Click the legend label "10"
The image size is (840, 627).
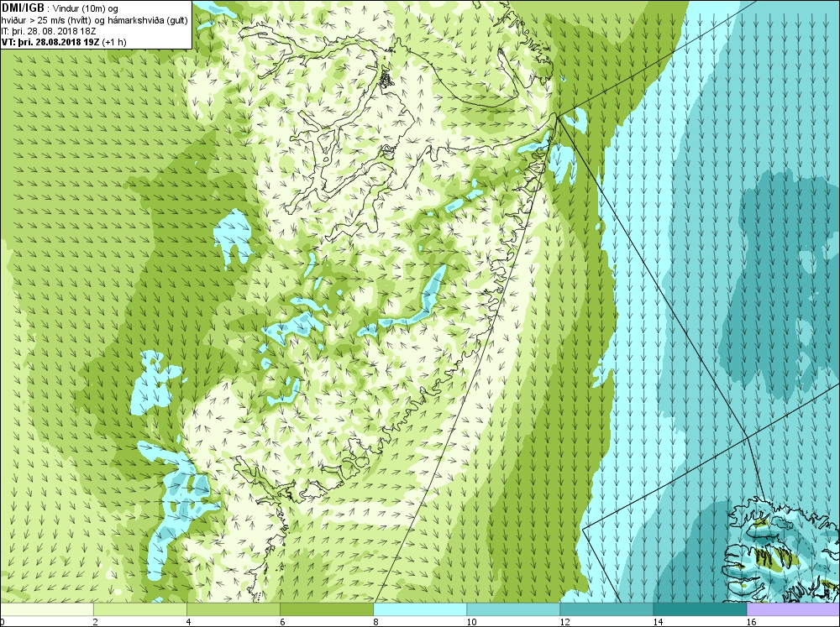[471, 622]
